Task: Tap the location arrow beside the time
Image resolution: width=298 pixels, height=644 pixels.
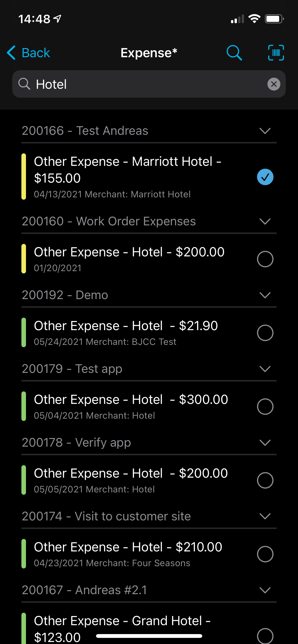Action: [x=58, y=19]
